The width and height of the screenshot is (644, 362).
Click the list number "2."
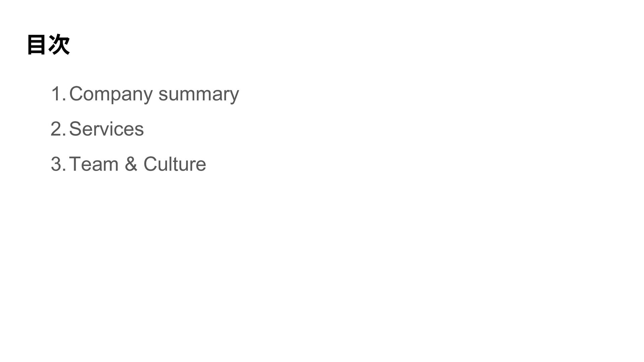click(x=59, y=129)
